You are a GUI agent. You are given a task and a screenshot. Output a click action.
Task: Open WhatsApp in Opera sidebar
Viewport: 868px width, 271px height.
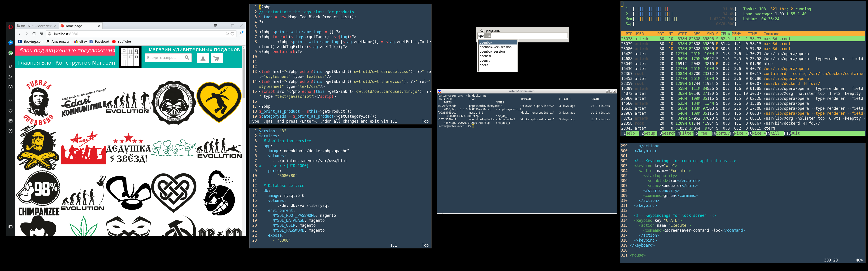[x=10, y=53]
